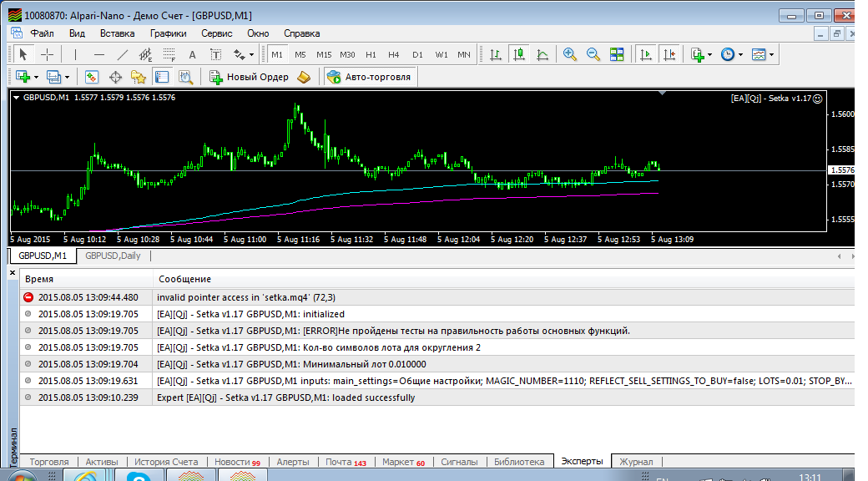The width and height of the screenshot is (868, 481).
Task: Open periods clock dropdown
Action: [740, 54]
